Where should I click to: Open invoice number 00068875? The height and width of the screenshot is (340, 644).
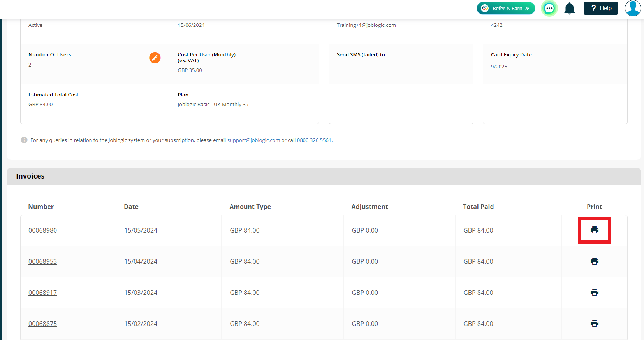click(x=42, y=324)
